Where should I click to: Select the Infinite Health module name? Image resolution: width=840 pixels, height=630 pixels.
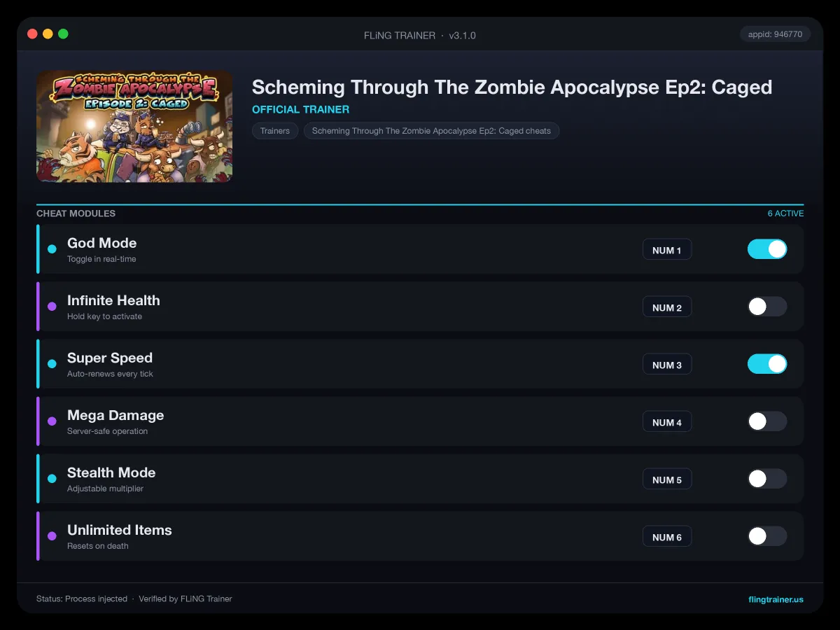point(113,300)
